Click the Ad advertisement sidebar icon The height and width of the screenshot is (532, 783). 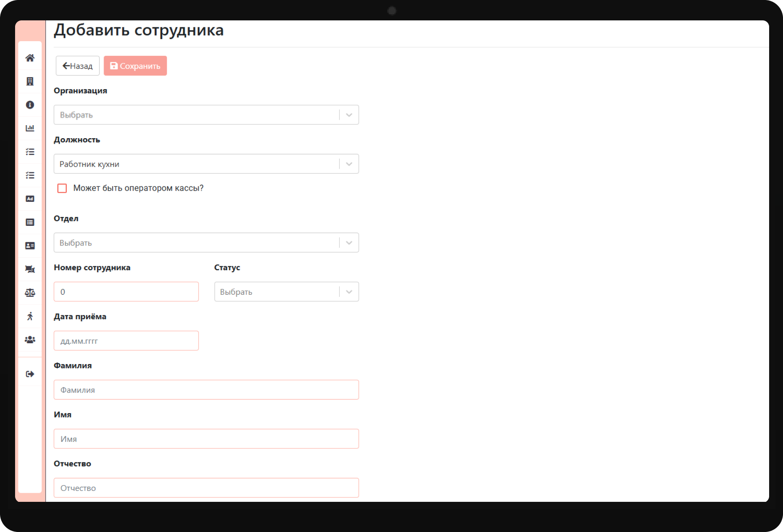[x=30, y=199]
